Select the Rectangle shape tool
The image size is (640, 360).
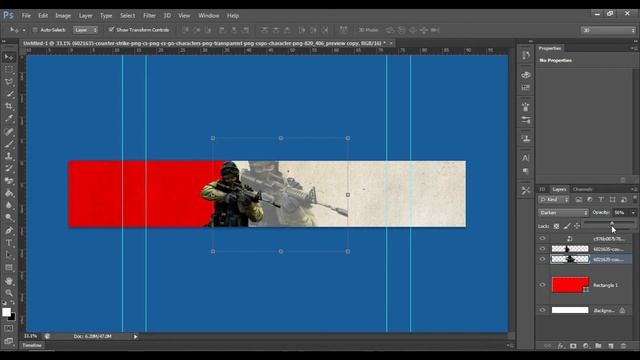[9, 268]
